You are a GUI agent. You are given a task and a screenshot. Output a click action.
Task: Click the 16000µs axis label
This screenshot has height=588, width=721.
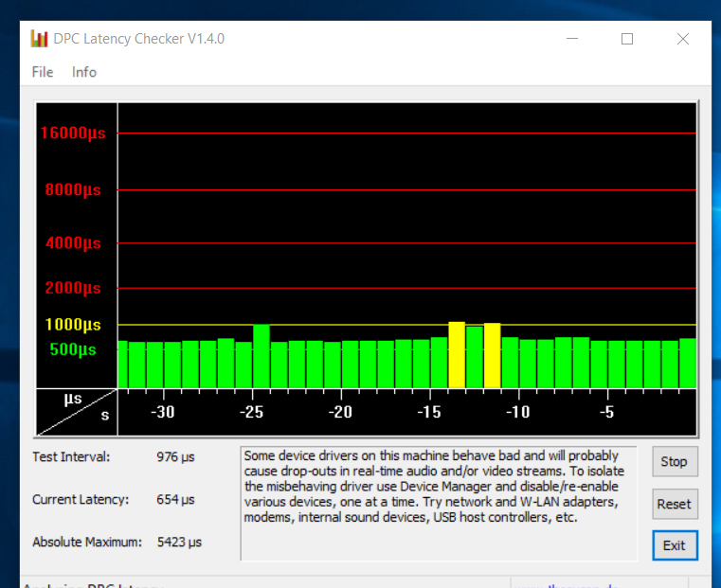[73, 134]
